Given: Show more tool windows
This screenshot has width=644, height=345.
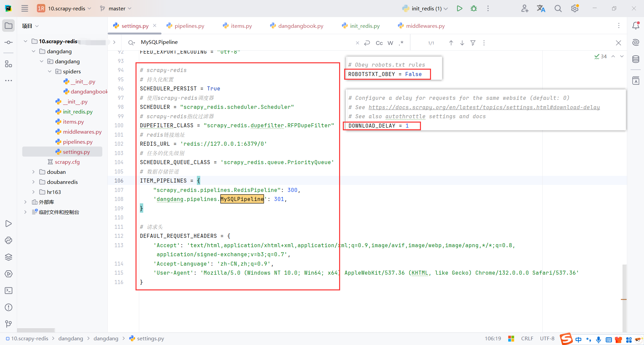Looking at the screenshot, I should tap(8, 80).
